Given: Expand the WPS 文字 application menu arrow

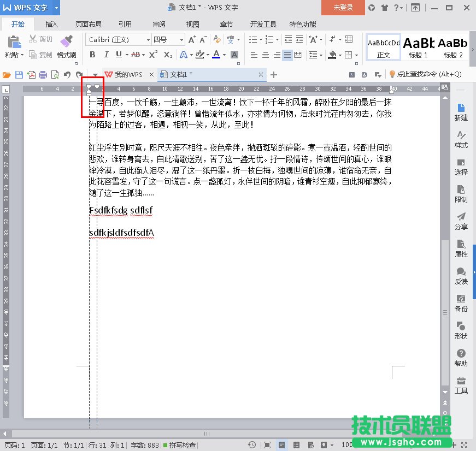Looking at the screenshot, I should 56,8.
